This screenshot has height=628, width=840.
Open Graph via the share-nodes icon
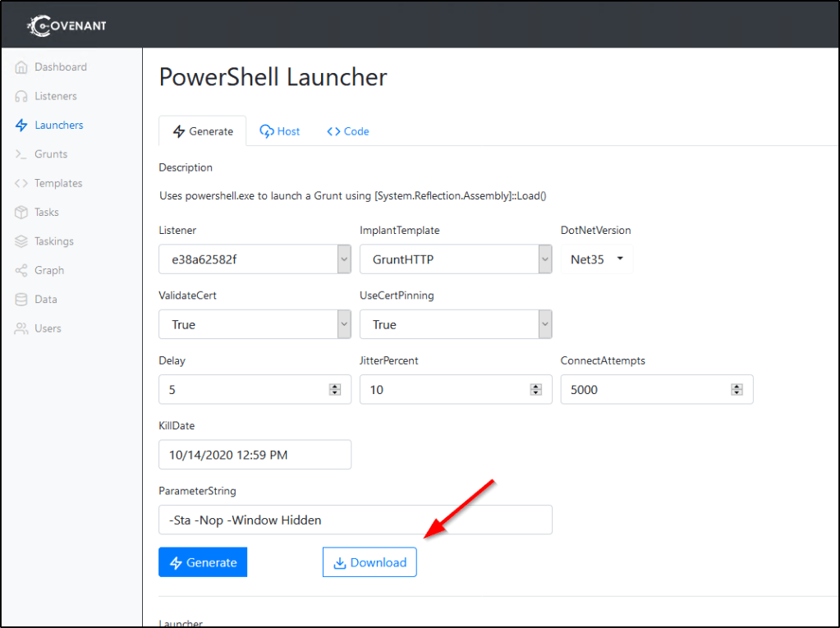click(x=21, y=270)
